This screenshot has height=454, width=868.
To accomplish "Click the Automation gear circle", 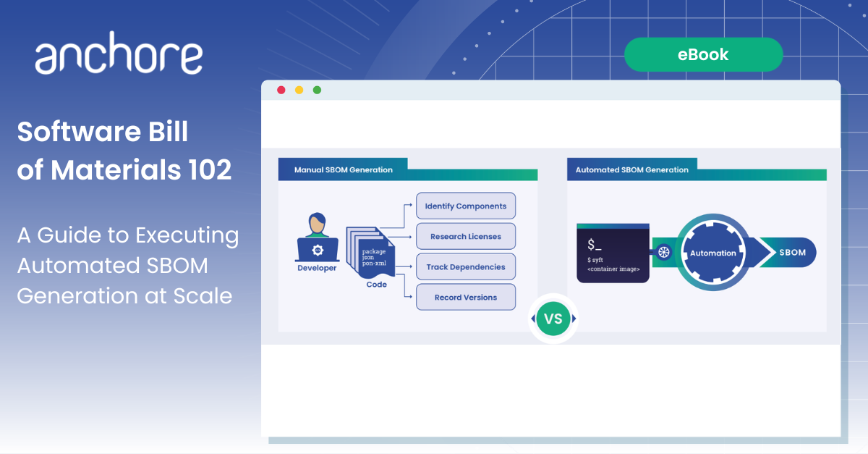I will point(712,253).
